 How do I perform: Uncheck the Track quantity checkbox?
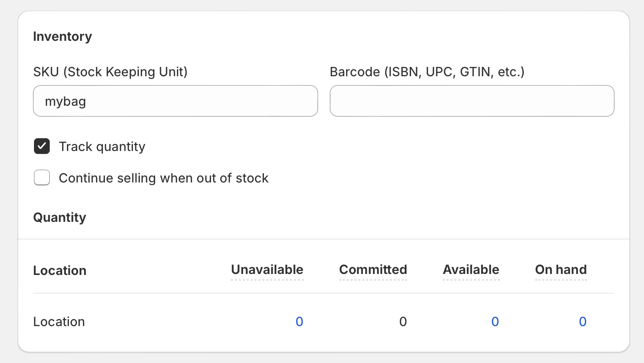pos(42,147)
